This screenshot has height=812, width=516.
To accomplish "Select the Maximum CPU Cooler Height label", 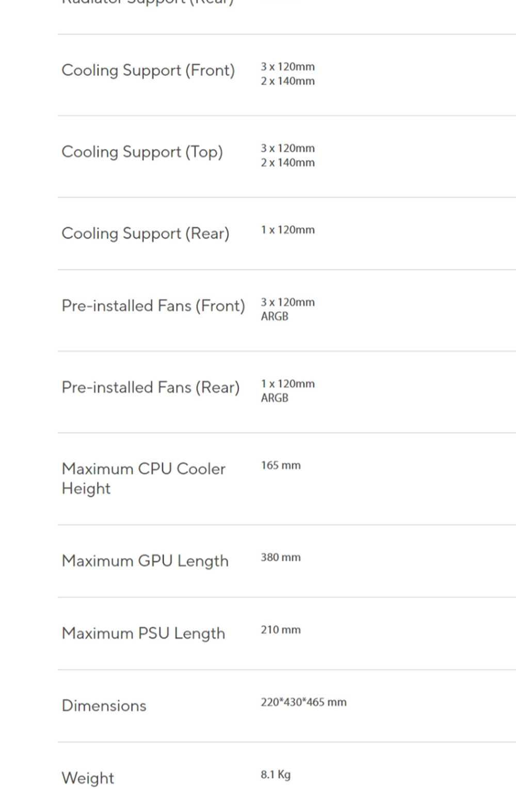I will click(143, 479).
